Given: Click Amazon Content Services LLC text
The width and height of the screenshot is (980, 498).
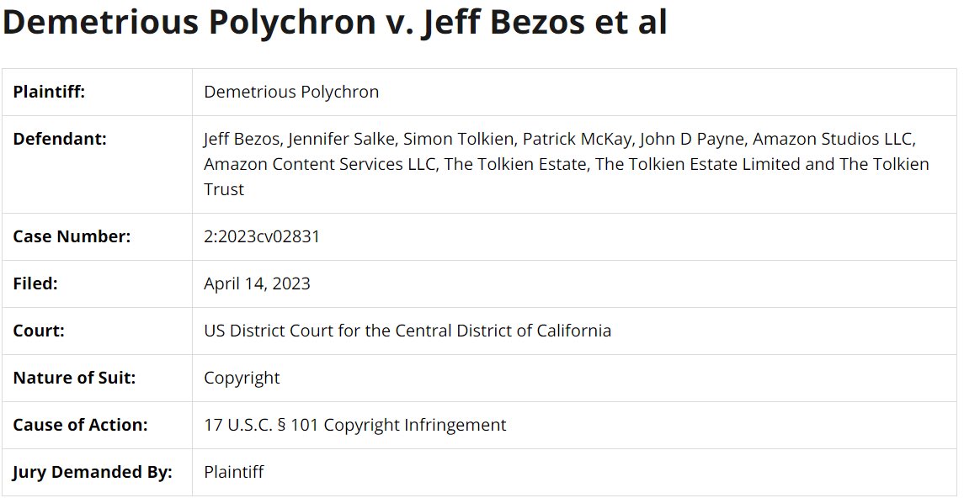Looking at the screenshot, I should pyautogui.click(x=319, y=164).
